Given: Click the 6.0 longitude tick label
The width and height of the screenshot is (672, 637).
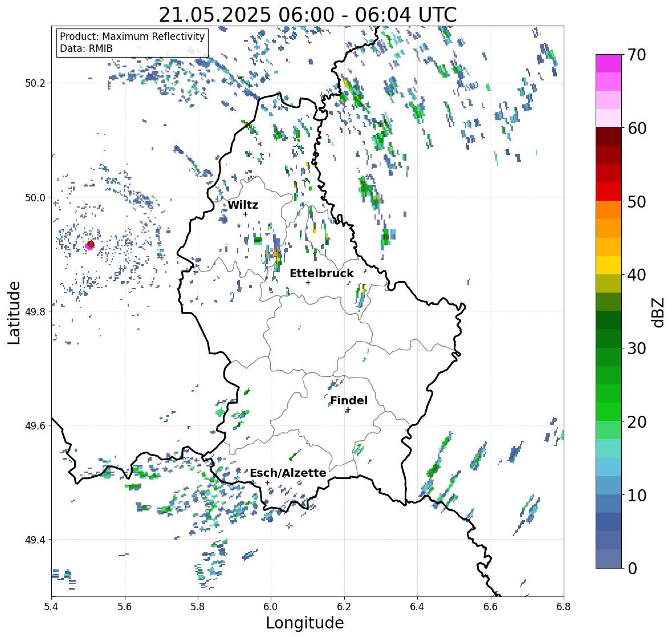Looking at the screenshot, I should pos(271,606).
